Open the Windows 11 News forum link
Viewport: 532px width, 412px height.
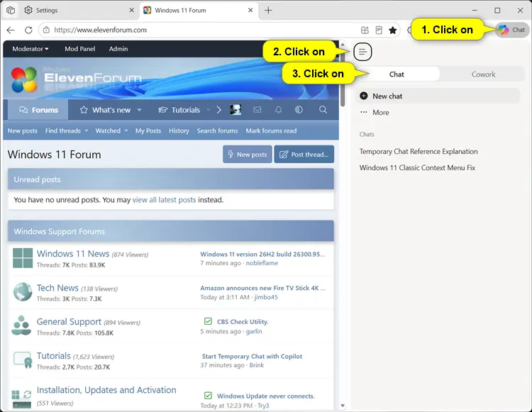coord(73,254)
